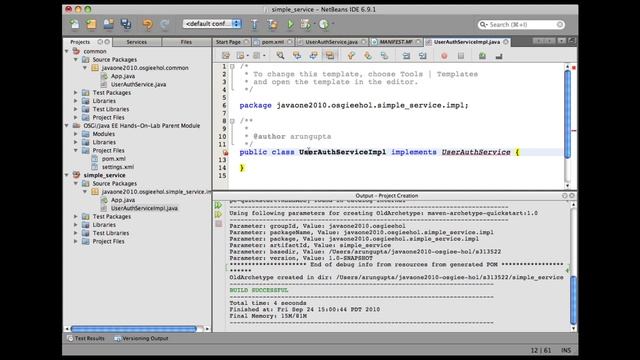Collapse the simple_service project node

click(67, 175)
